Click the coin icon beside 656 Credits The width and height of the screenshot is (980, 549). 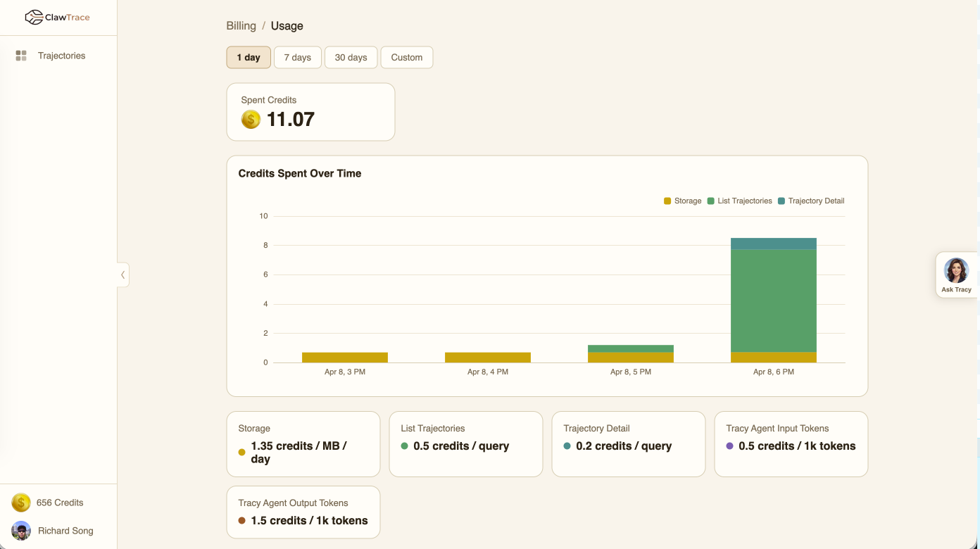20,503
